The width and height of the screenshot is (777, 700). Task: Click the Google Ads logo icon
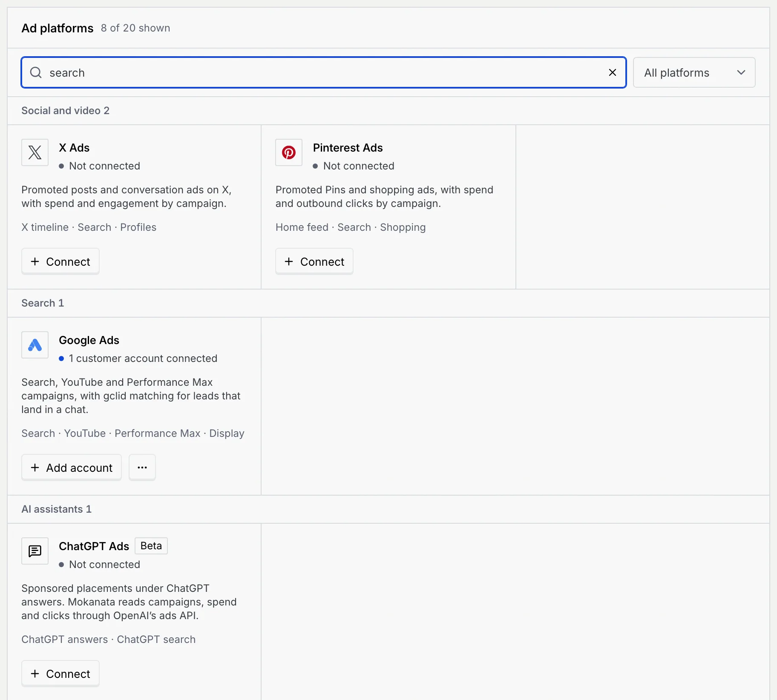[35, 345]
